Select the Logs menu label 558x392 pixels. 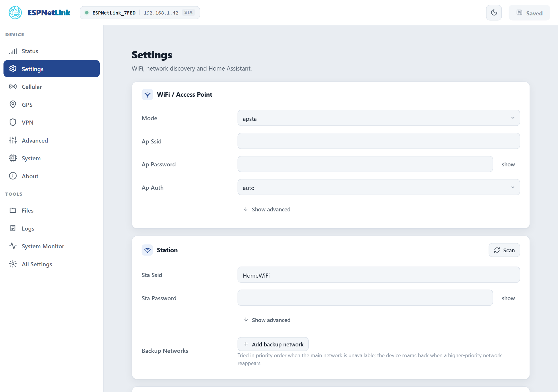(x=28, y=229)
